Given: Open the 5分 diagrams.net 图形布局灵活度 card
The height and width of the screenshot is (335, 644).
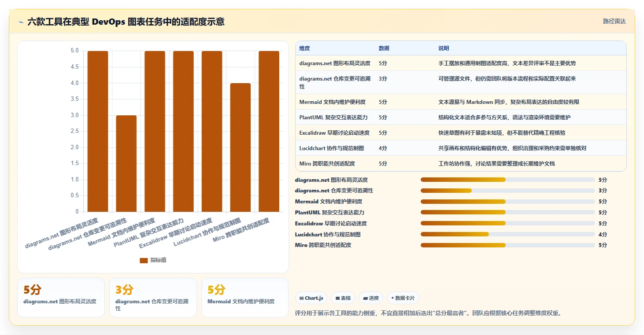Looking at the screenshot, I should pyautogui.click(x=61, y=298).
